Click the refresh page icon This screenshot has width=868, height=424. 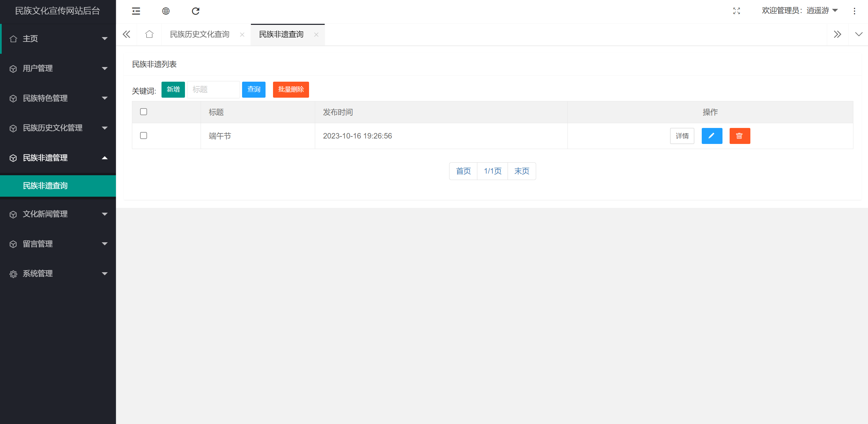195,11
